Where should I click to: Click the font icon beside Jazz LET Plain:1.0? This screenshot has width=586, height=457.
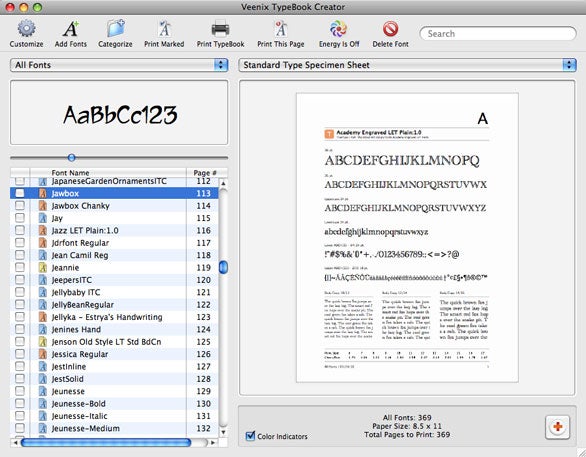[x=43, y=230]
